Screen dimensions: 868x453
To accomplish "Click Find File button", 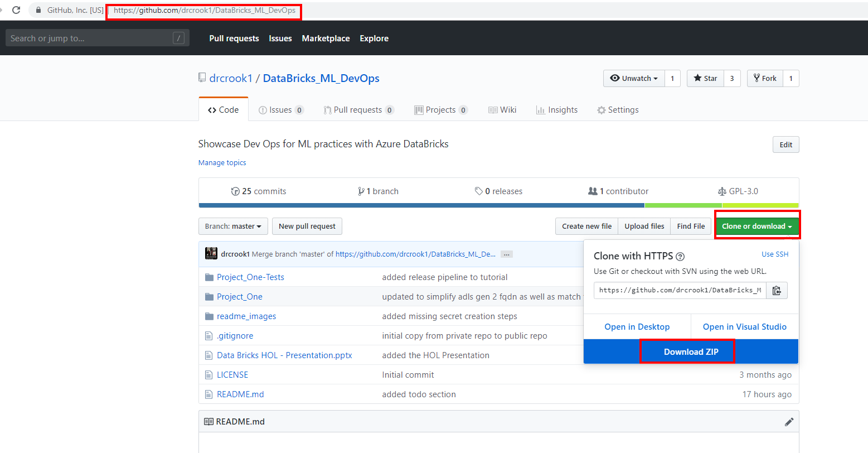I will (x=691, y=226).
